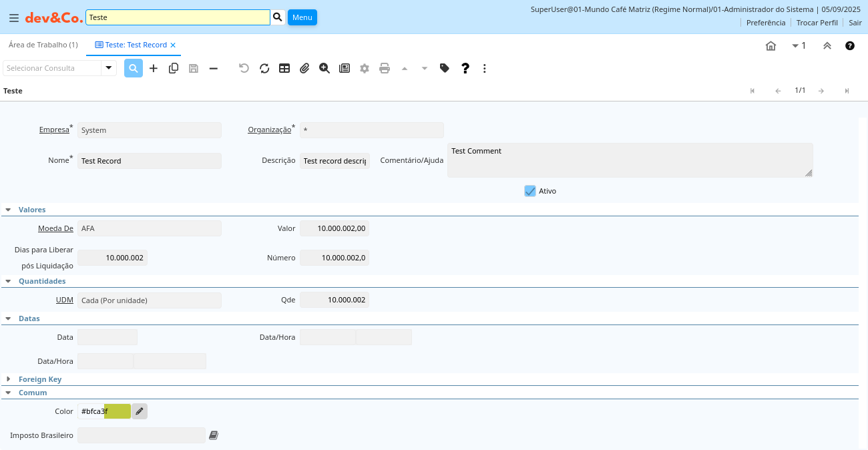Open the Selecionar Consulta dropdown
The height and width of the screenshot is (450, 868).
(x=109, y=68)
